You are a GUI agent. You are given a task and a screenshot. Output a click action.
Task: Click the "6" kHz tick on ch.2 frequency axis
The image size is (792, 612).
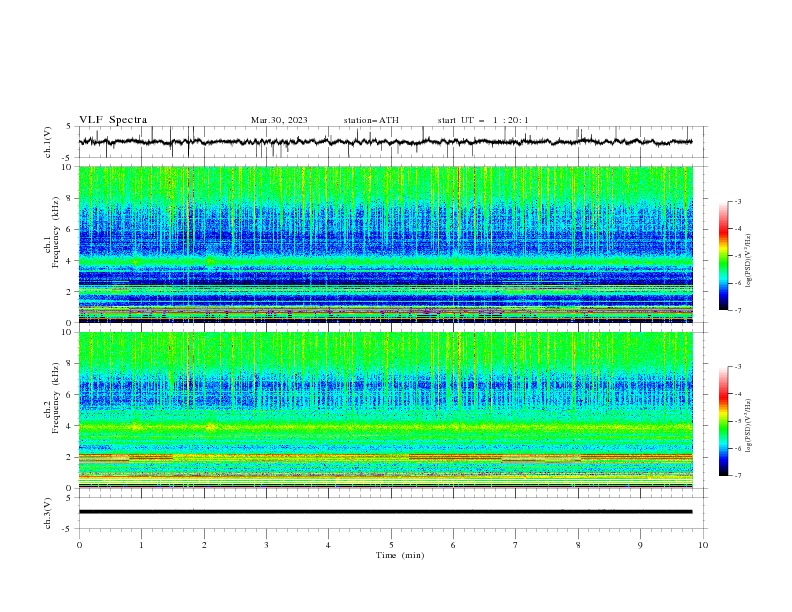pos(70,394)
